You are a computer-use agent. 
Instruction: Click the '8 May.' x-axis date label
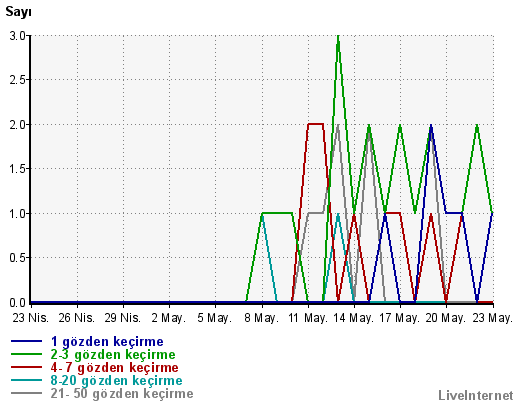(x=261, y=318)
